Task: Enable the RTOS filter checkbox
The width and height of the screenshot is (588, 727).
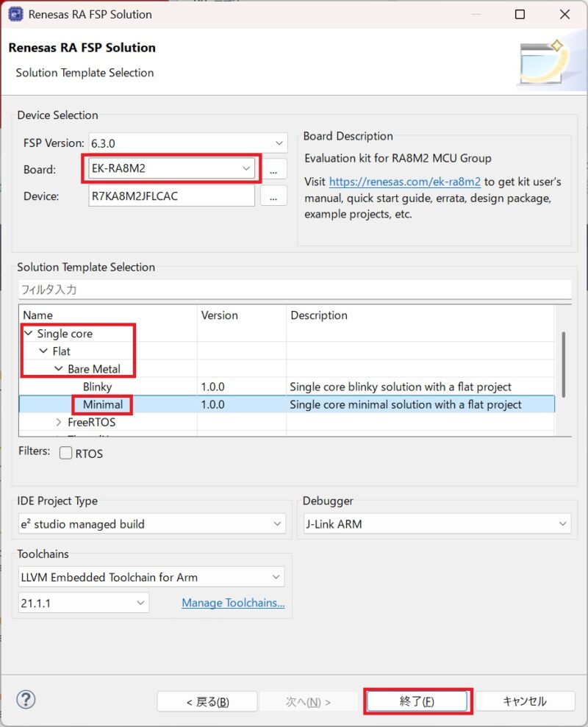Action: 66,454
